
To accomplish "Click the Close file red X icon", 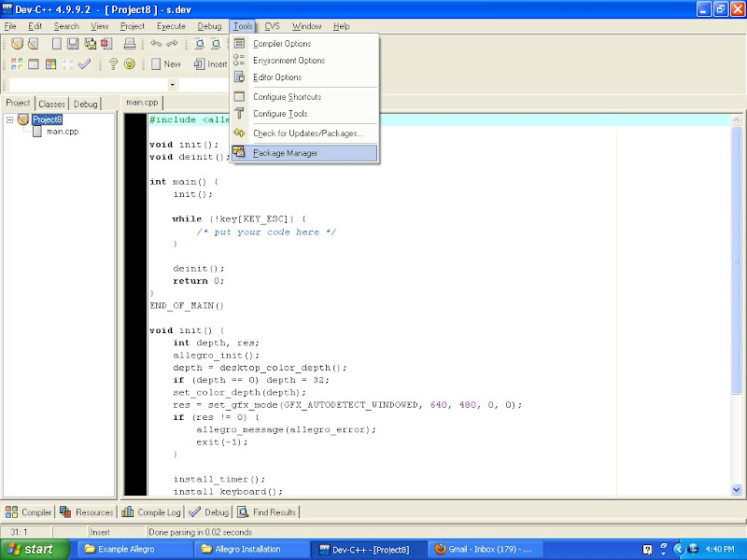I will (106, 44).
